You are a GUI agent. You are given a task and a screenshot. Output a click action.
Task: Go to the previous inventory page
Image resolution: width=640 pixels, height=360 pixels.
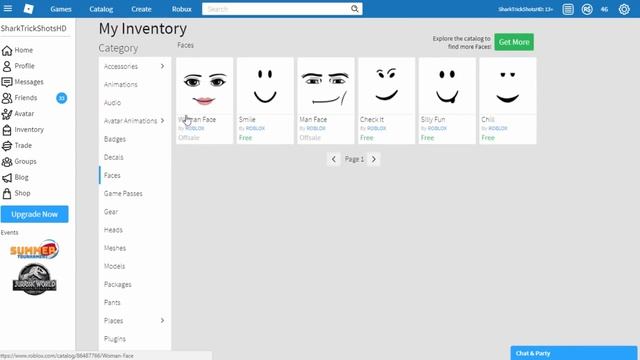pos(333,159)
